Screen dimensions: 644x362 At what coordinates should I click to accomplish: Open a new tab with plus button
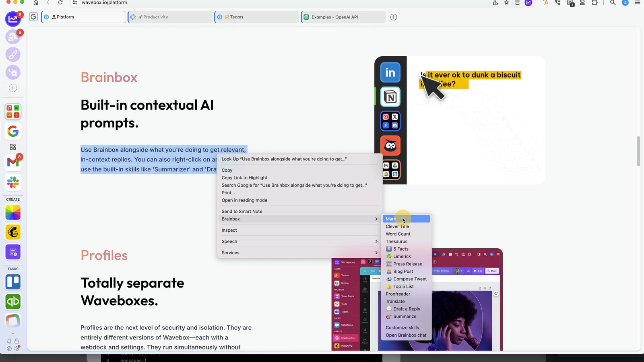(x=394, y=17)
